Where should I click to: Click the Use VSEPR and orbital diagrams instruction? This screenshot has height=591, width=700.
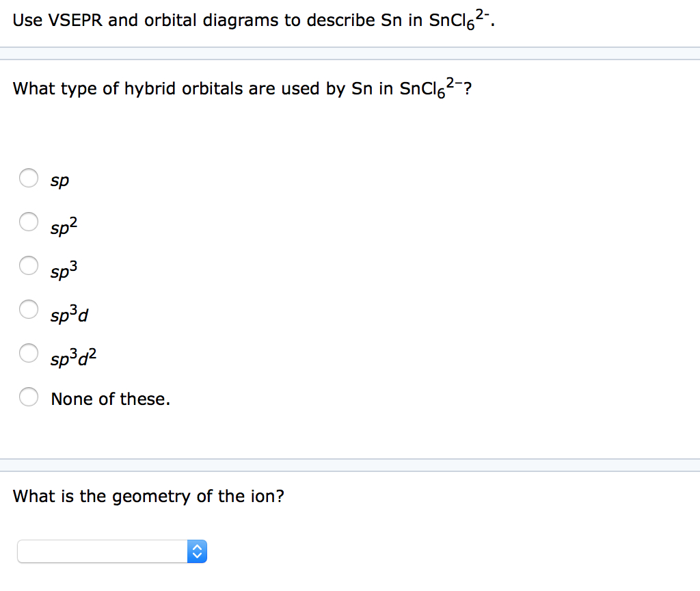point(254,20)
